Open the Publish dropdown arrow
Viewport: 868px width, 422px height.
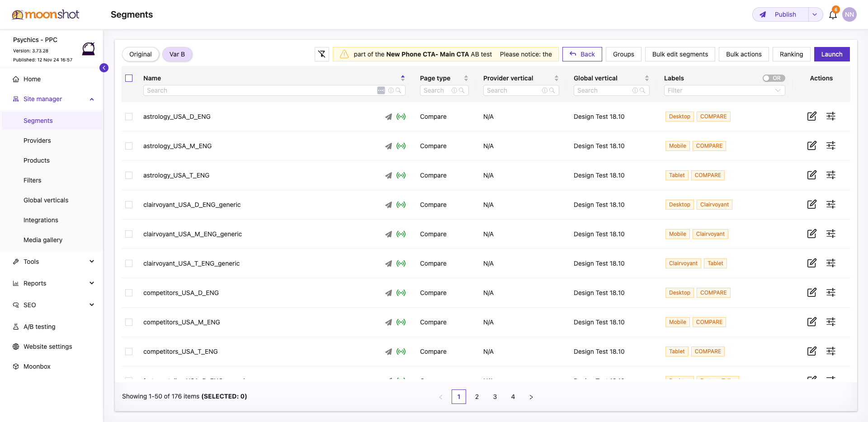click(815, 14)
